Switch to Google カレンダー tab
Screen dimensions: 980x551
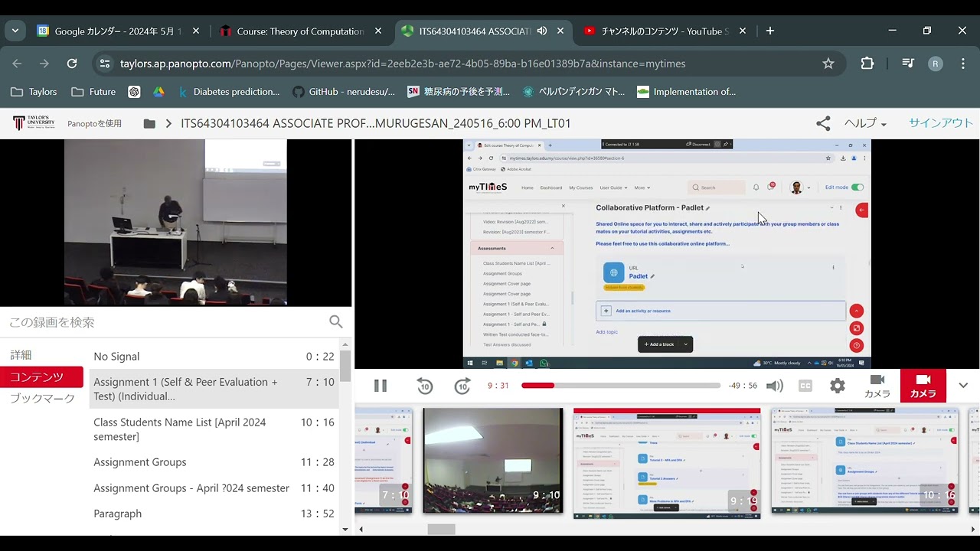tap(118, 31)
